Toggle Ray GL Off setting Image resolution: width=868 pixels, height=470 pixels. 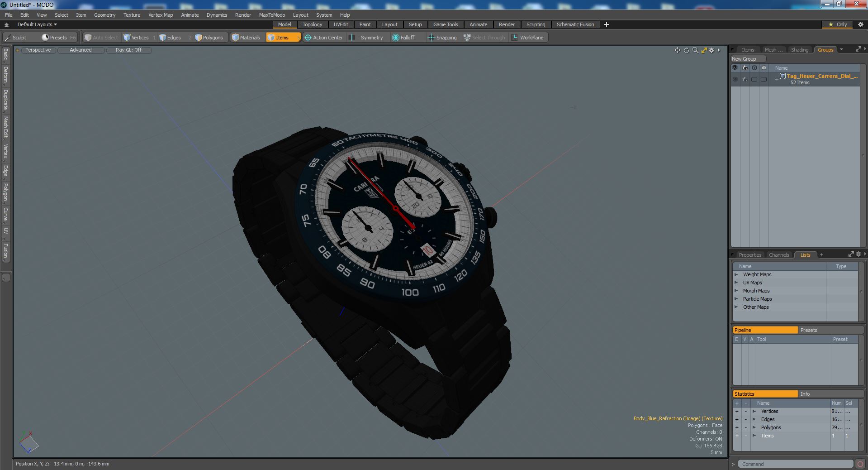pyautogui.click(x=128, y=50)
